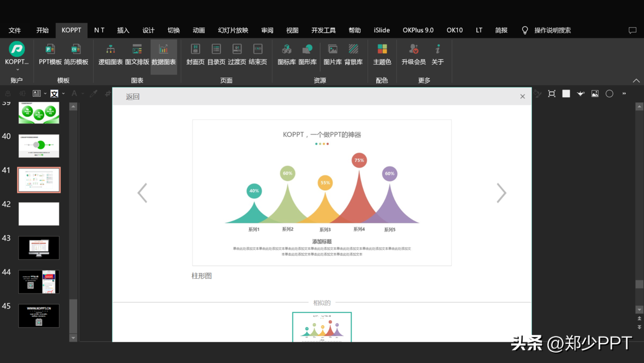Click slide panel scroll-up arrow
Screen dimensions: 644x363
[73, 107]
